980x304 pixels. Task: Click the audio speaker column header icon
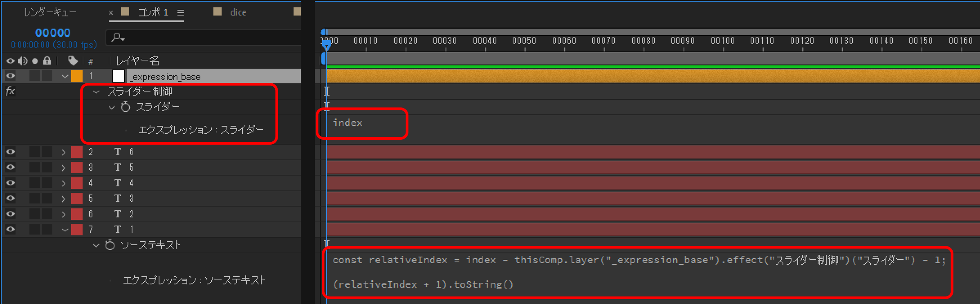click(22, 61)
